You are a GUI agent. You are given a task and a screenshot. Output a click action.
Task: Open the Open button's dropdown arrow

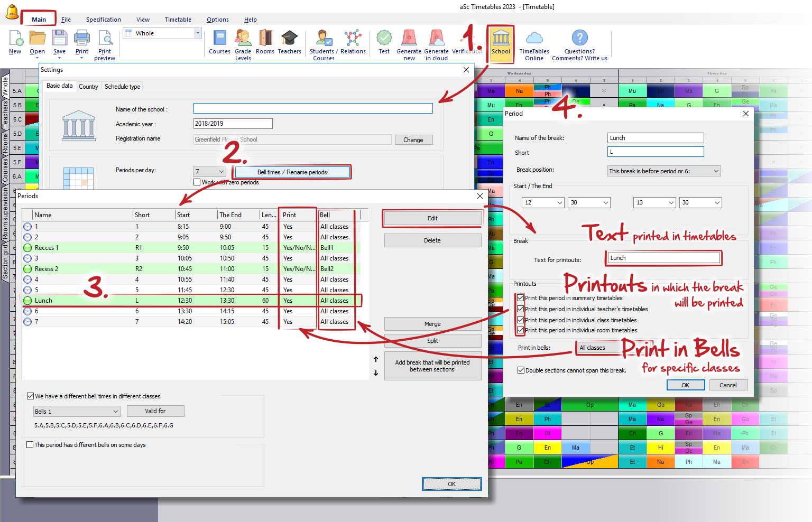tap(37, 58)
